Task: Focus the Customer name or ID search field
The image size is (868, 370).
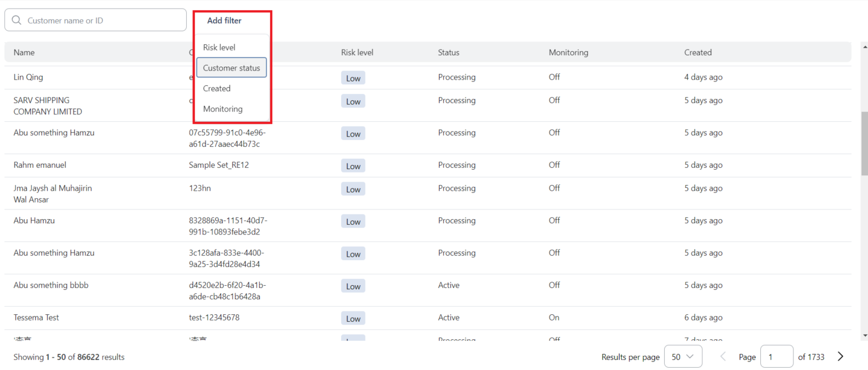Action: pos(103,20)
